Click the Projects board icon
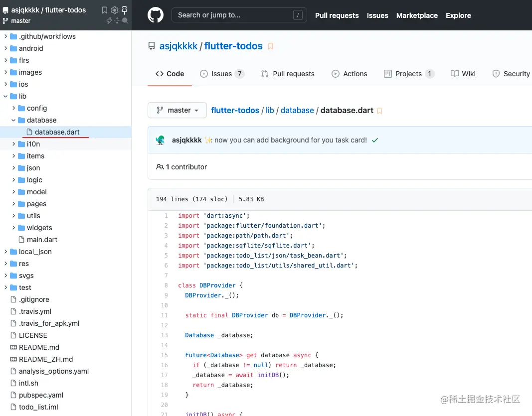532x416 pixels. click(x=387, y=74)
